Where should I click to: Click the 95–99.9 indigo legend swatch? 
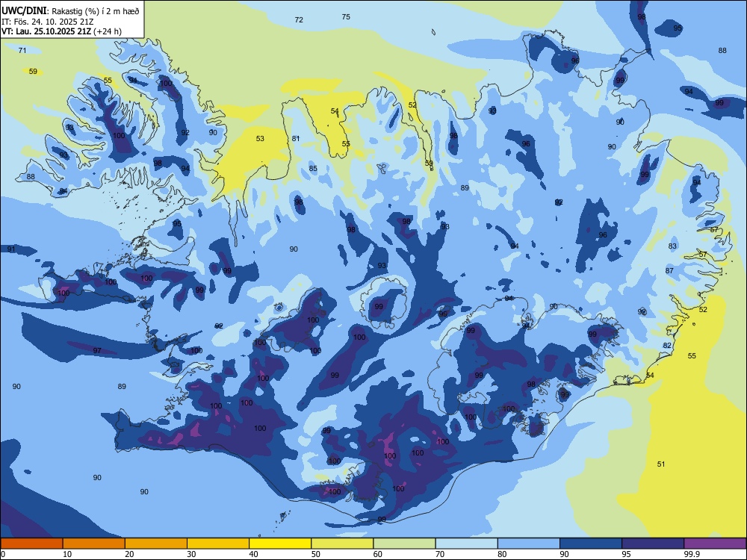click(653, 544)
